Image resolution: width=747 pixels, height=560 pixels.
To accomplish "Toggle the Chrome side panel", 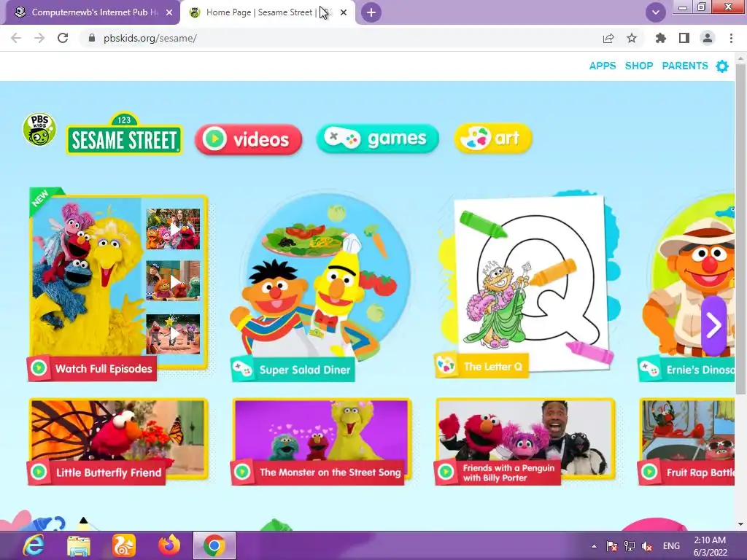I will click(x=684, y=38).
